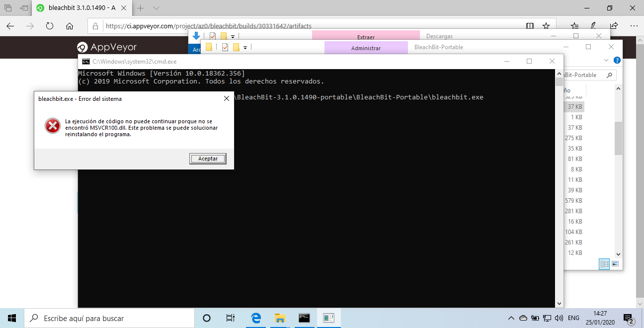644x328 pixels.
Task: Click ENG input language indicator
Action: click(x=574, y=318)
